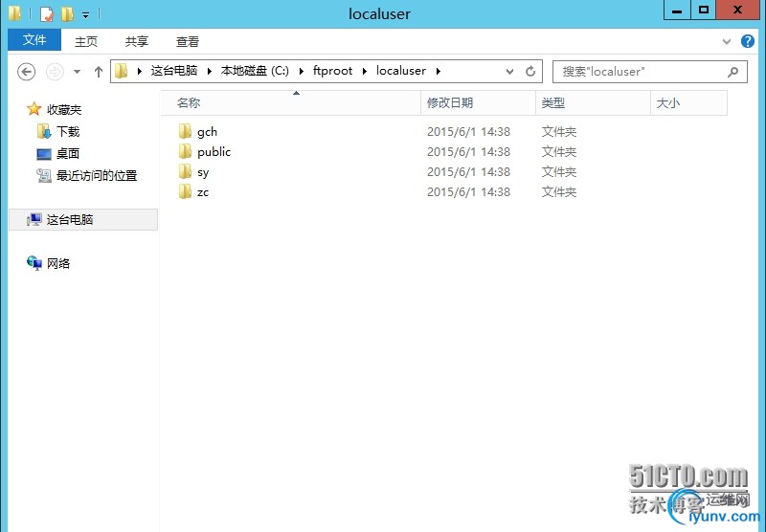The height and width of the screenshot is (532, 766).
Task: Click the sy folder name
Action: 203,172
